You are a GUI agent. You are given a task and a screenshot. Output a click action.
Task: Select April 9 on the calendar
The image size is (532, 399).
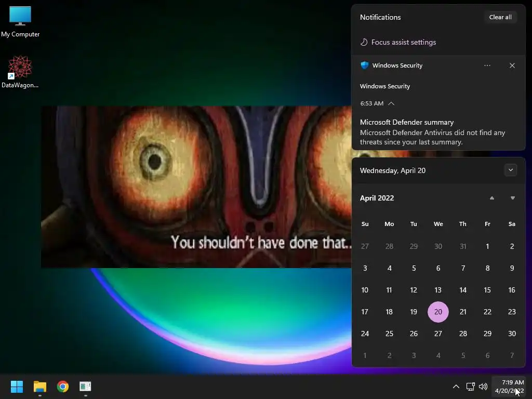pos(512,268)
